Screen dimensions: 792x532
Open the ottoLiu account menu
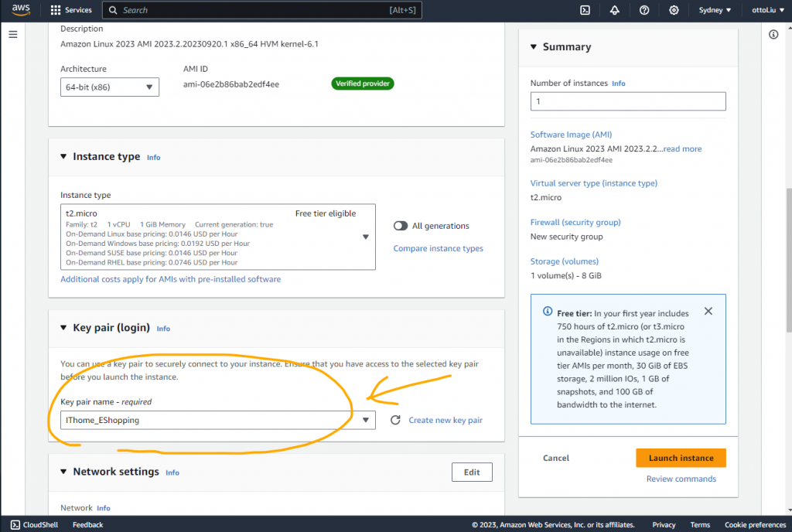[768, 10]
